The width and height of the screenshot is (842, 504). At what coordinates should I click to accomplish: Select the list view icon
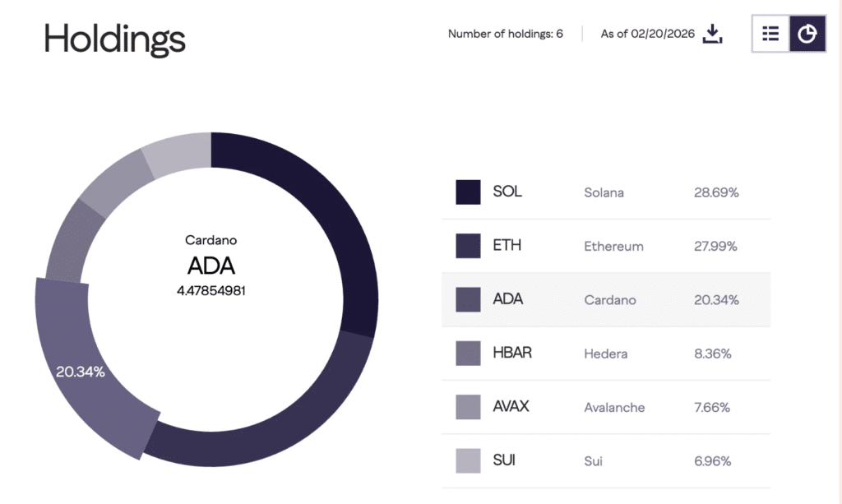tap(770, 34)
